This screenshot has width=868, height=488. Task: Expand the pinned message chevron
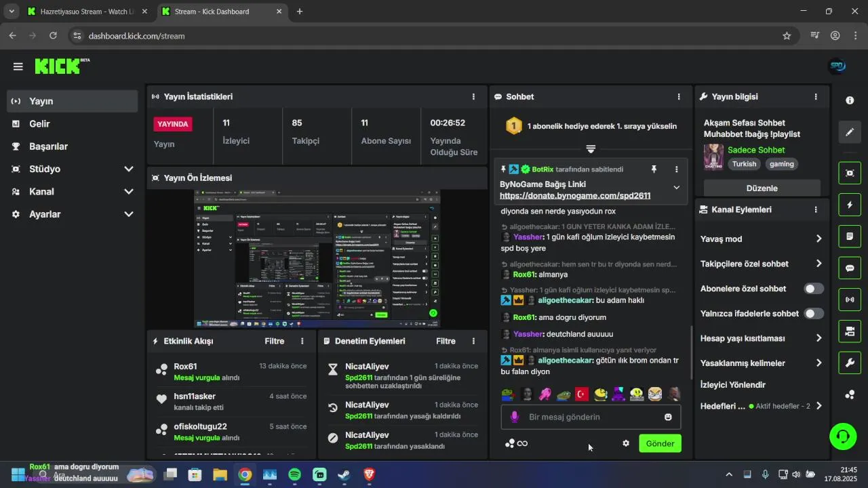[x=676, y=188]
